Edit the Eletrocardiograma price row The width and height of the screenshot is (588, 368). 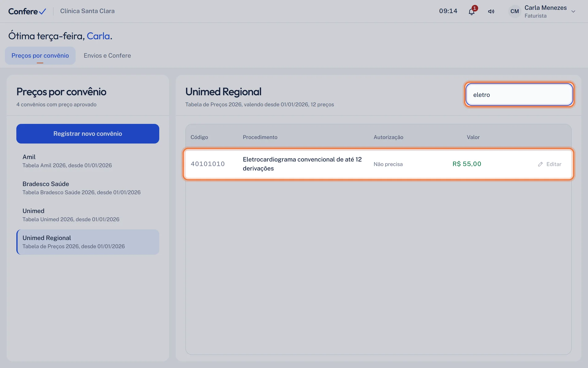549,164
